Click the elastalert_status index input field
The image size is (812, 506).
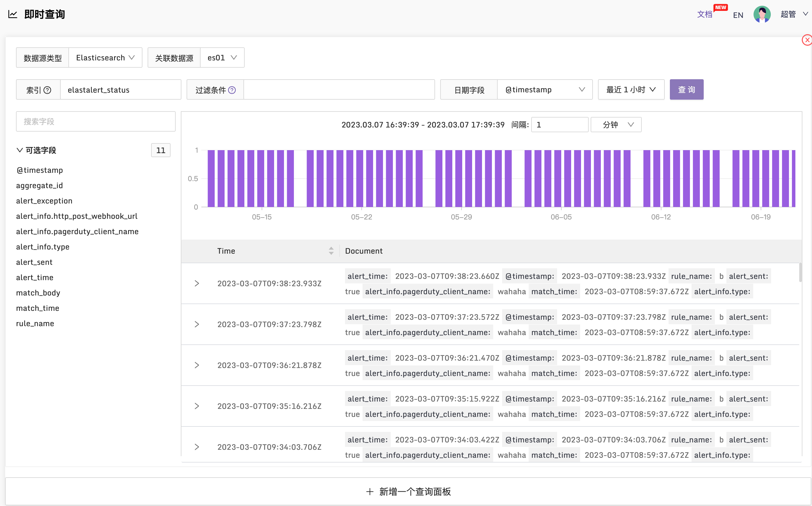pos(121,90)
